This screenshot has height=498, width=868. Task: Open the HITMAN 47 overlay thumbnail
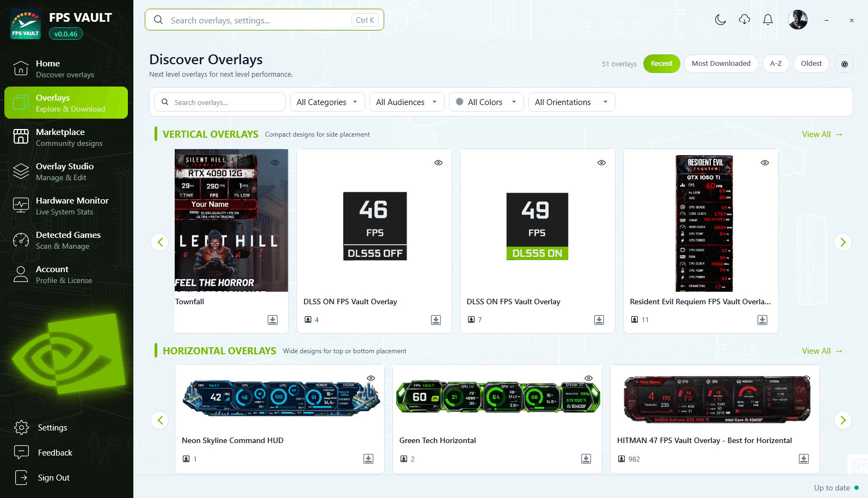point(717,399)
